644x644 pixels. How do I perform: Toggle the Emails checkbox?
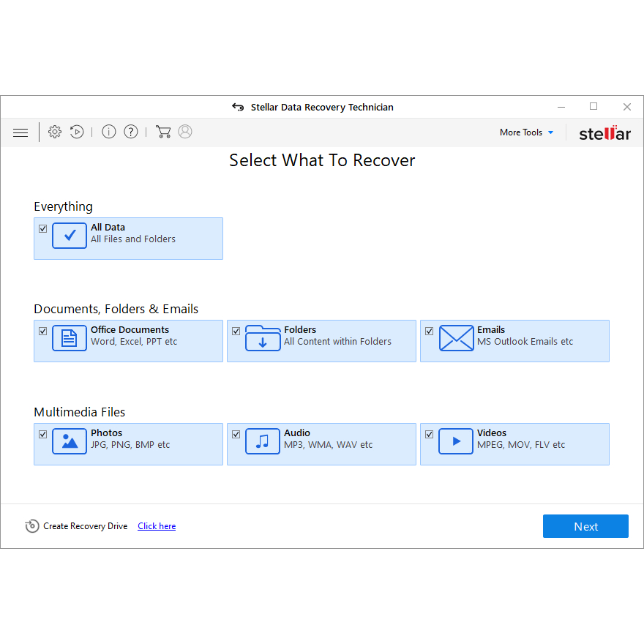429,331
